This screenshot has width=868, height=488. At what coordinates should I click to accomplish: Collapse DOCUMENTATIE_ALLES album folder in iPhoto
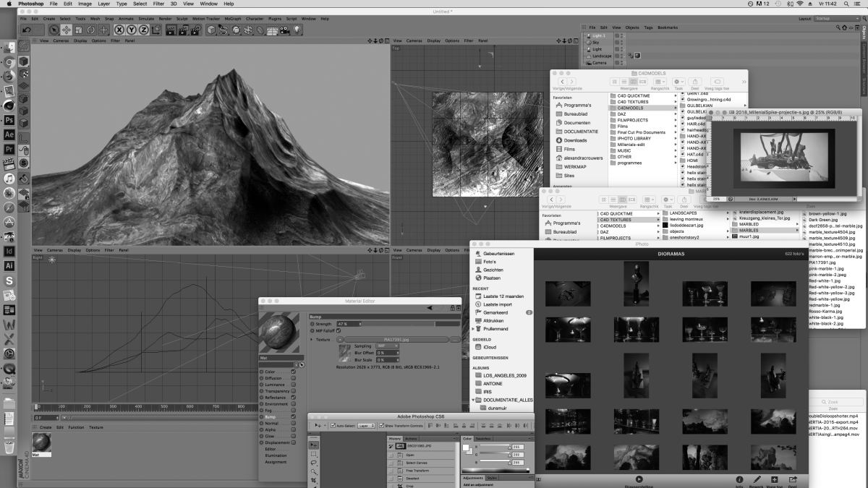(x=474, y=400)
